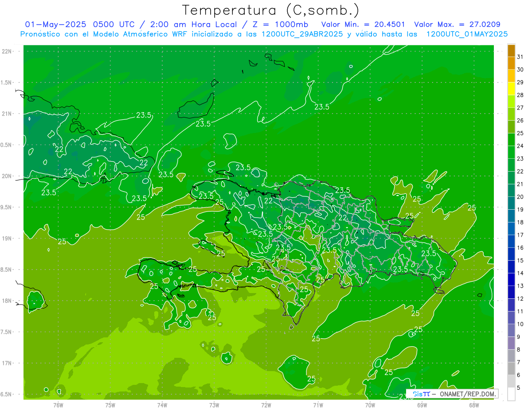Click the 69W longitude axis label

tap(422, 405)
